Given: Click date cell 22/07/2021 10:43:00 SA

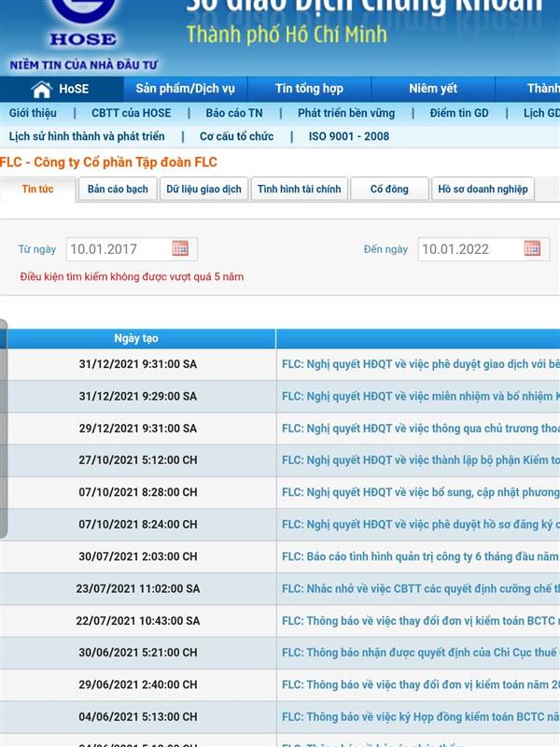Looking at the screenshot, I should [137, 621].
